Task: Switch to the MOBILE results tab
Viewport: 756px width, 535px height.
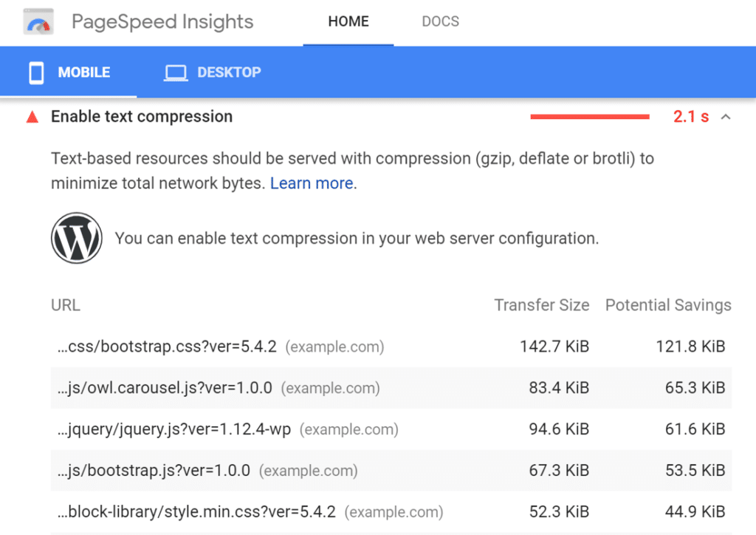Action: pos(83,72)
